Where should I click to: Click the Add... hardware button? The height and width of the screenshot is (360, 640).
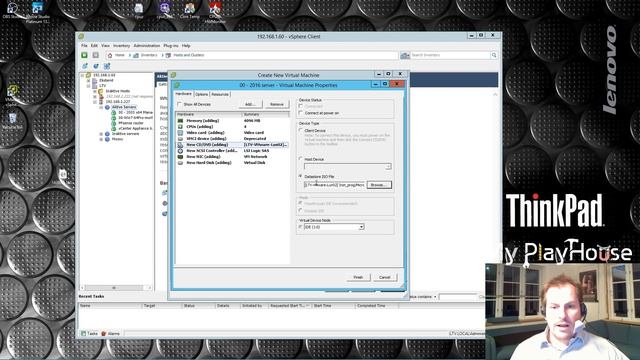coord(250,104)
